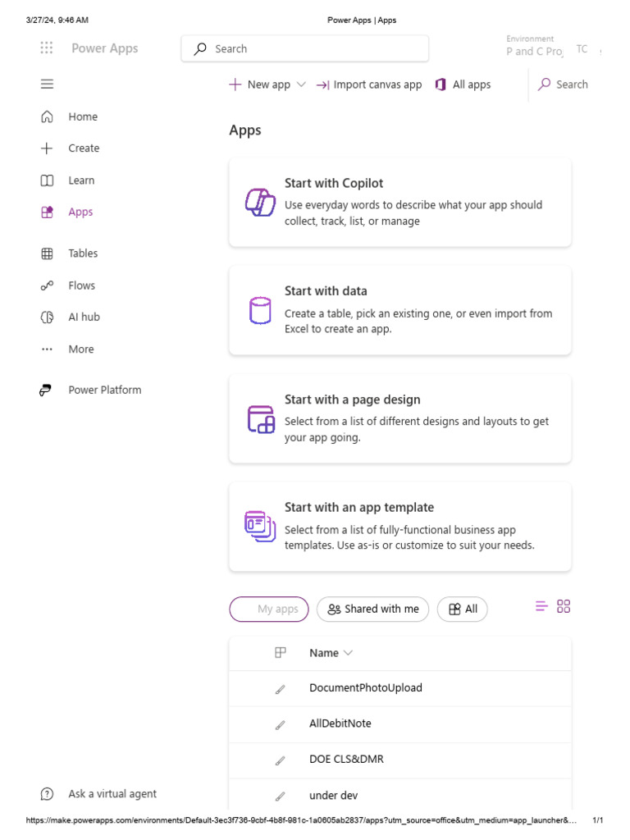The width and height of the screenshot is (630, 840).
Task: Open the under dev app row
Action: coord(400,796)
